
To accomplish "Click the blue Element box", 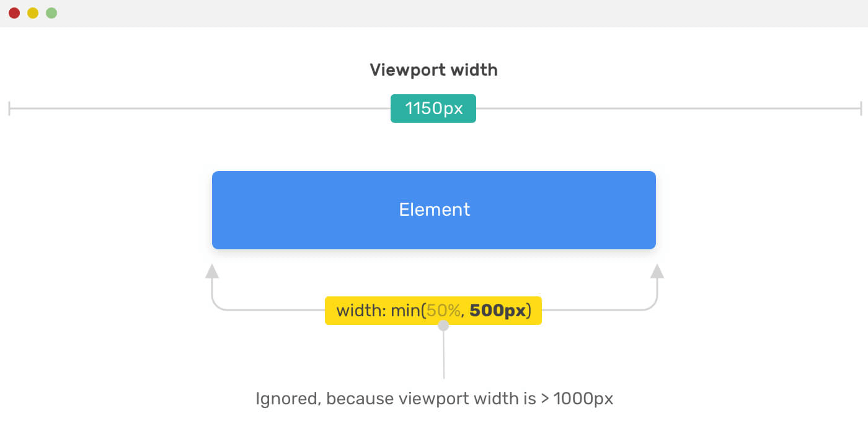I will (434, 210).
